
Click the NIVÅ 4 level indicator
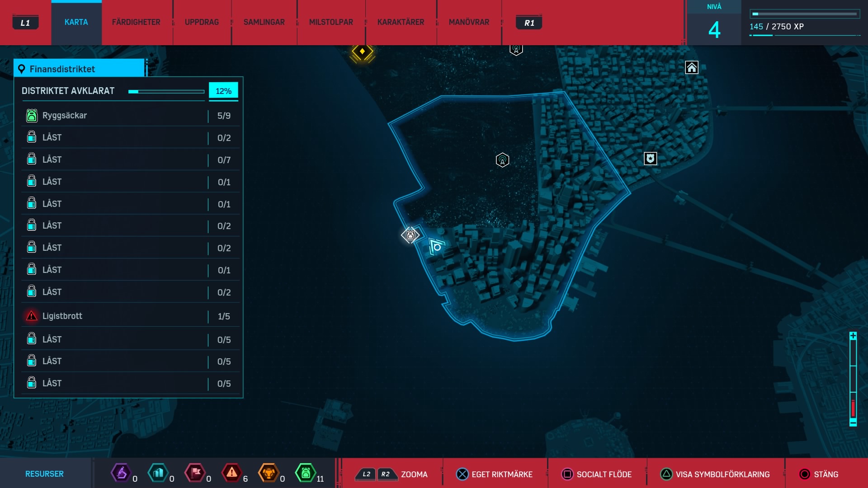click(x=714, y=23)
